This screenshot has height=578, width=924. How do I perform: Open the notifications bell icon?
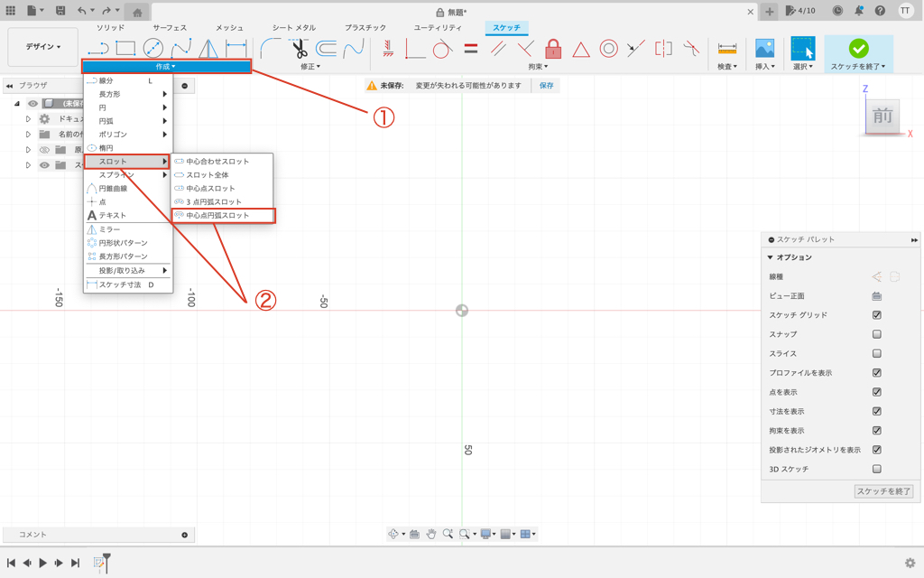[x=859, y=11]
